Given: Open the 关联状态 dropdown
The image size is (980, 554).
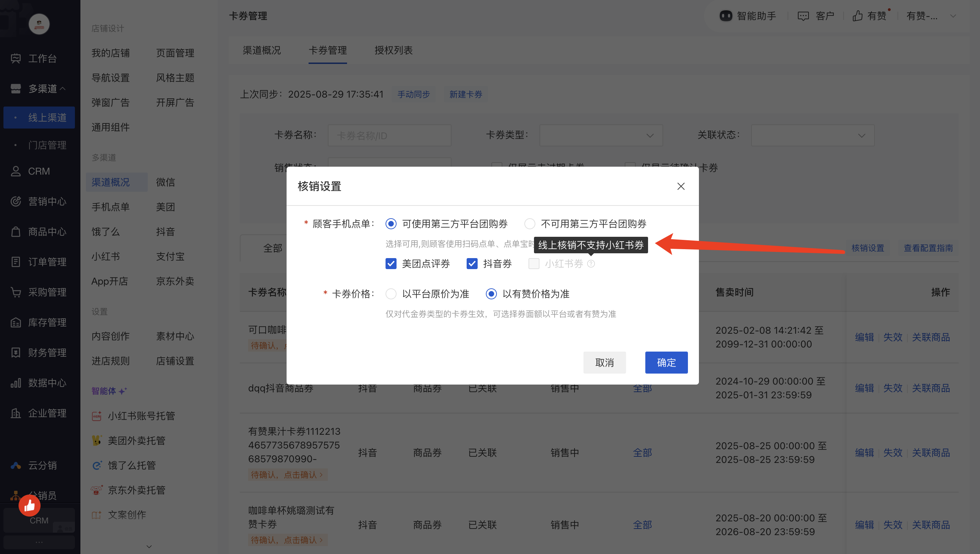Looking at the screenshot, I should point(812,135).
